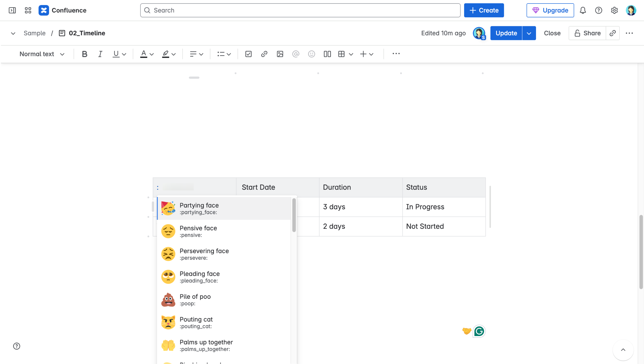
Task: Expand the Update button options arrow
Action: (529, 33)
